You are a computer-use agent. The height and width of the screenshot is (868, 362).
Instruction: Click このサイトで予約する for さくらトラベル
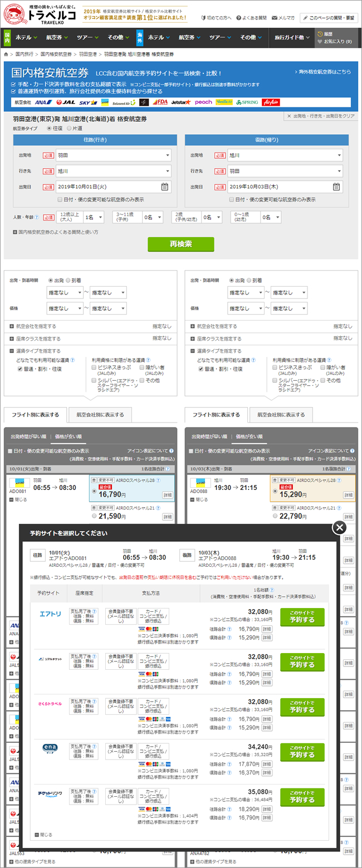point(302,707)
